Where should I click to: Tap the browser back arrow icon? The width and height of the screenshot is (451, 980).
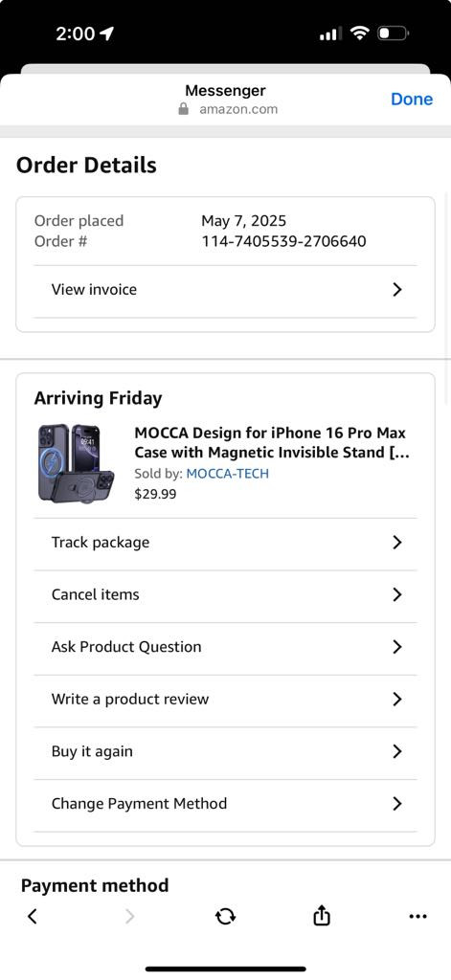(x=33, y=916)
